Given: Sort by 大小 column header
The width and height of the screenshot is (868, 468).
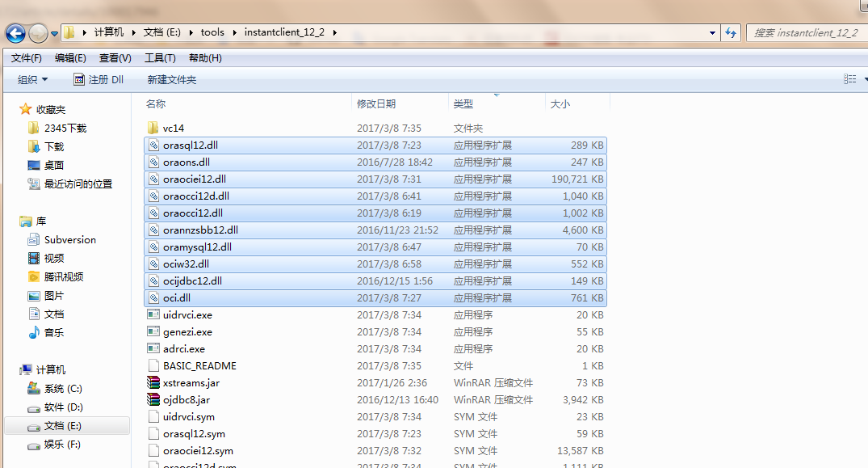Looking at the screenshot, I should pos(560,103).
